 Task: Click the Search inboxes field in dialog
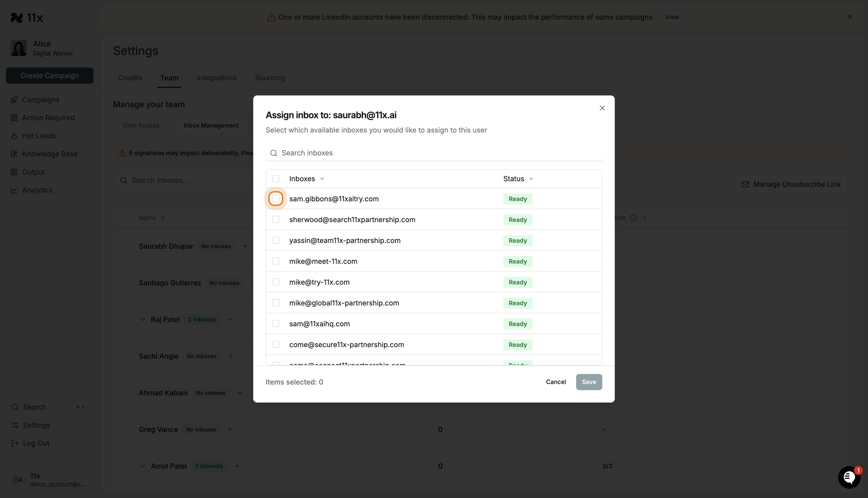[376, 153]
